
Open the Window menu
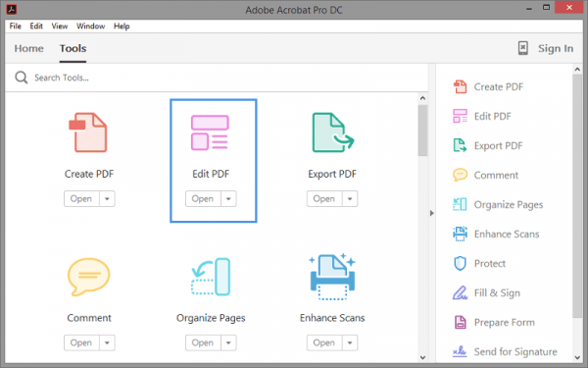point(91,26)
